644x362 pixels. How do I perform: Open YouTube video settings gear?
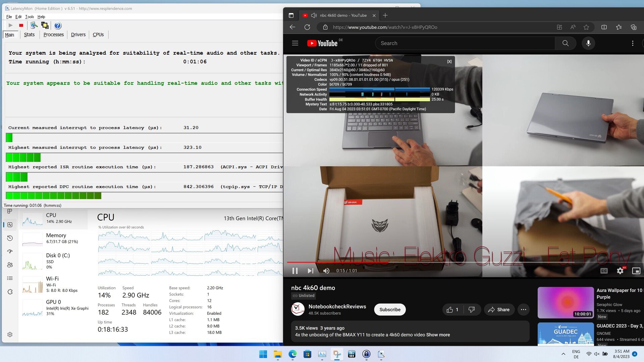(620, 270)
